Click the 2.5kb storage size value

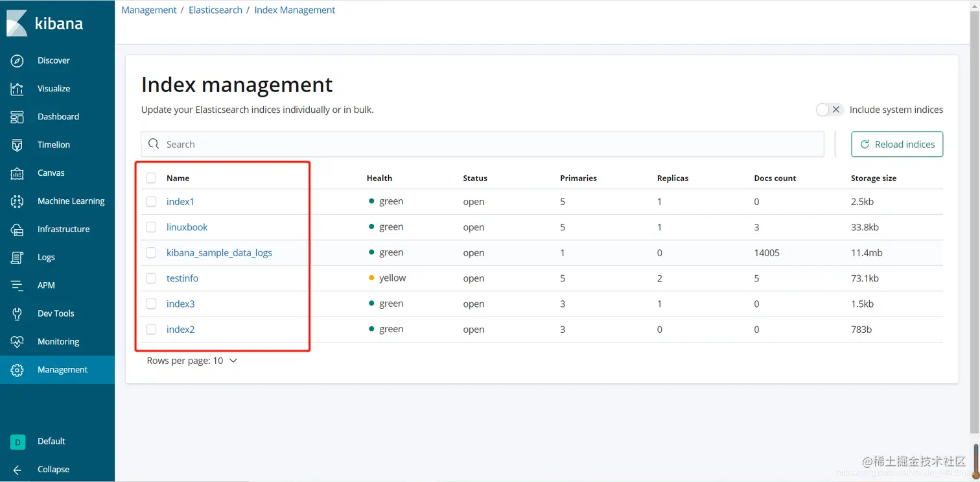pyautogui.click(x=862, y=202)
